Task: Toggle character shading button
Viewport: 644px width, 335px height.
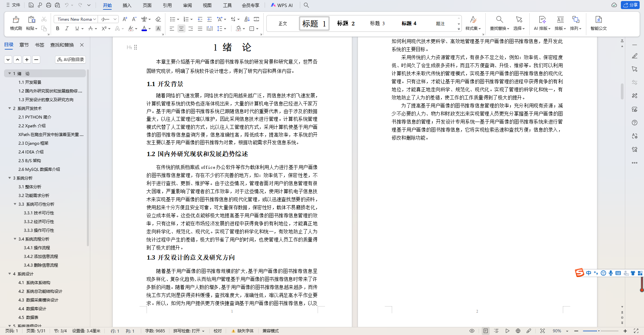Action: 158,28
